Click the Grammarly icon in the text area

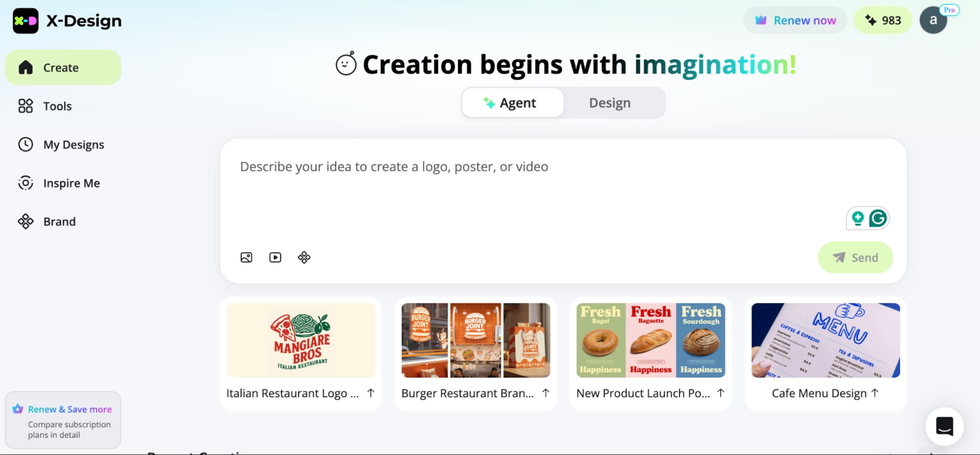878,218
